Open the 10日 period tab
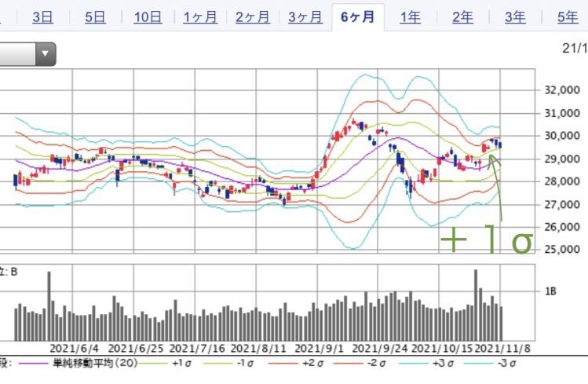Viewport: 588px width, 384px height. (x=147, y=17)
